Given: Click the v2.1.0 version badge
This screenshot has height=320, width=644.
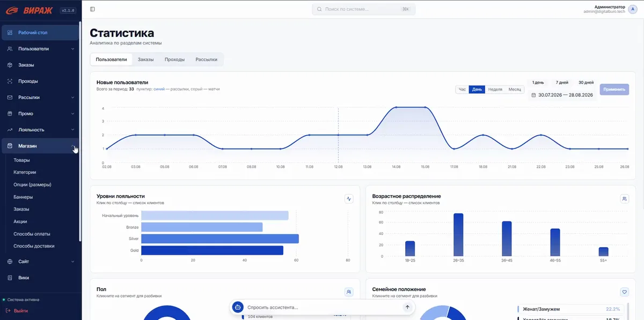Looking at the screenshot, I should pos(68,10).
